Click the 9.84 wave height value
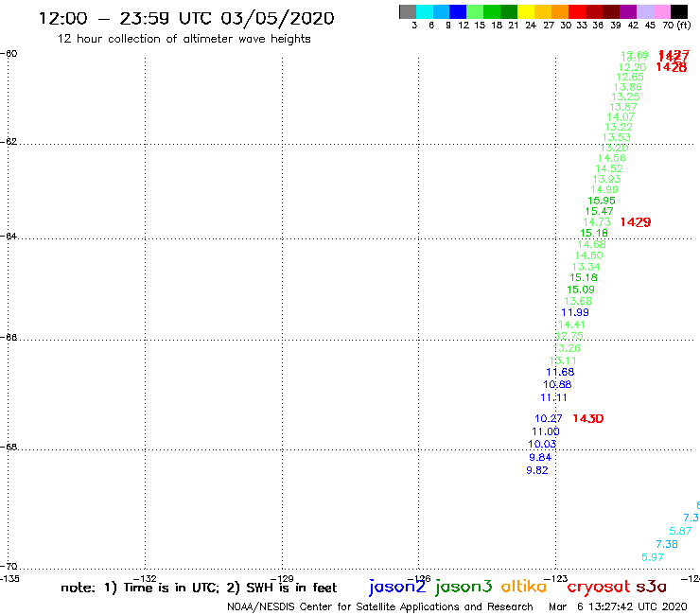Screen dimensions: 700x615 540,457
